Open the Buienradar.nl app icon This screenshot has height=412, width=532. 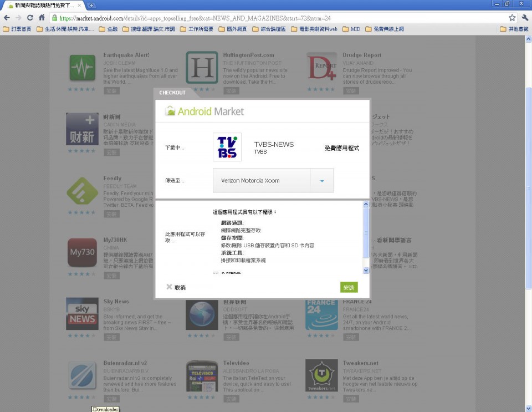pyautogui.click(x=82, y=375)
